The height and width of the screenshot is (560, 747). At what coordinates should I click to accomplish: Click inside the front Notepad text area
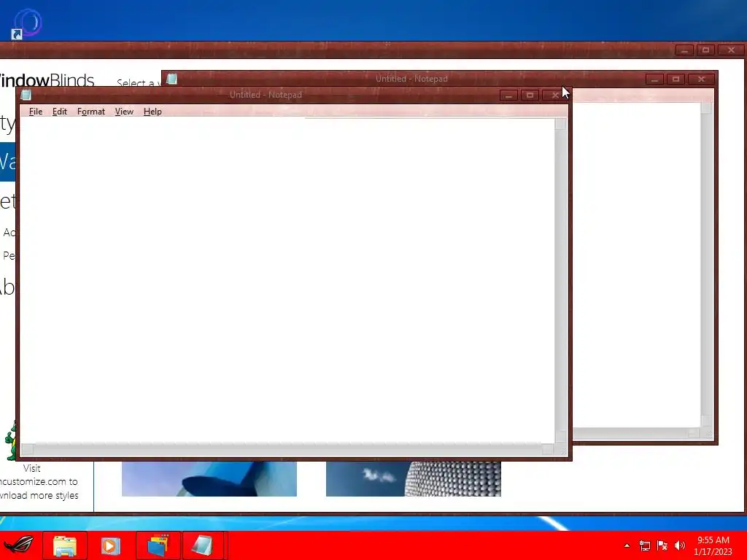[287, 280]
